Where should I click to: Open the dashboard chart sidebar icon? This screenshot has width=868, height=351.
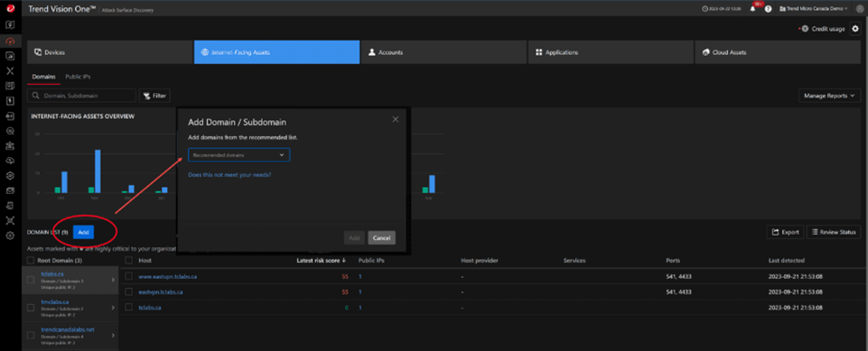(10, 56)
